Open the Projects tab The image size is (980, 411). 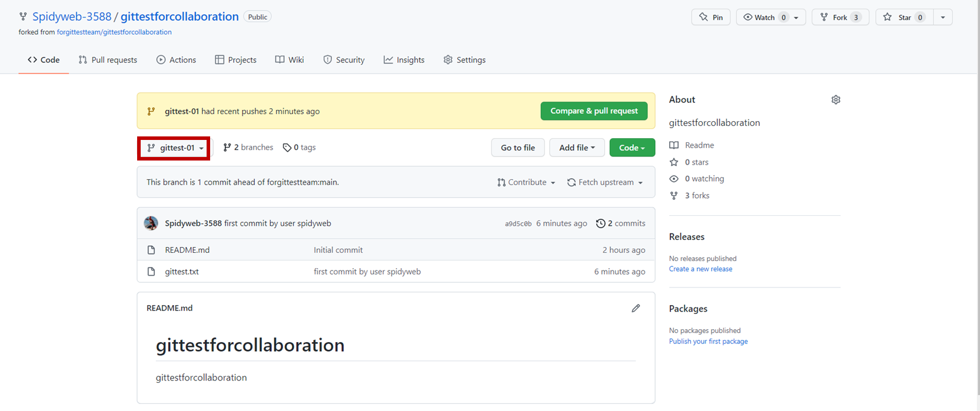[x=235, y=60]
